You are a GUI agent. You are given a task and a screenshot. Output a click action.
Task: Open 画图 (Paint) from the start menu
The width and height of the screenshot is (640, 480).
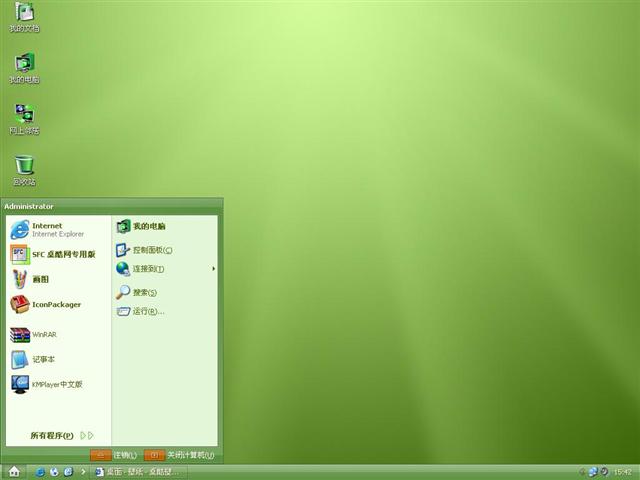point(58,279)
